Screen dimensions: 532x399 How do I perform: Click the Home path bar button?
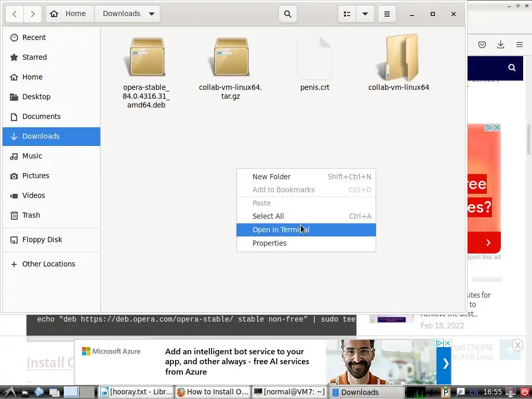70,14
